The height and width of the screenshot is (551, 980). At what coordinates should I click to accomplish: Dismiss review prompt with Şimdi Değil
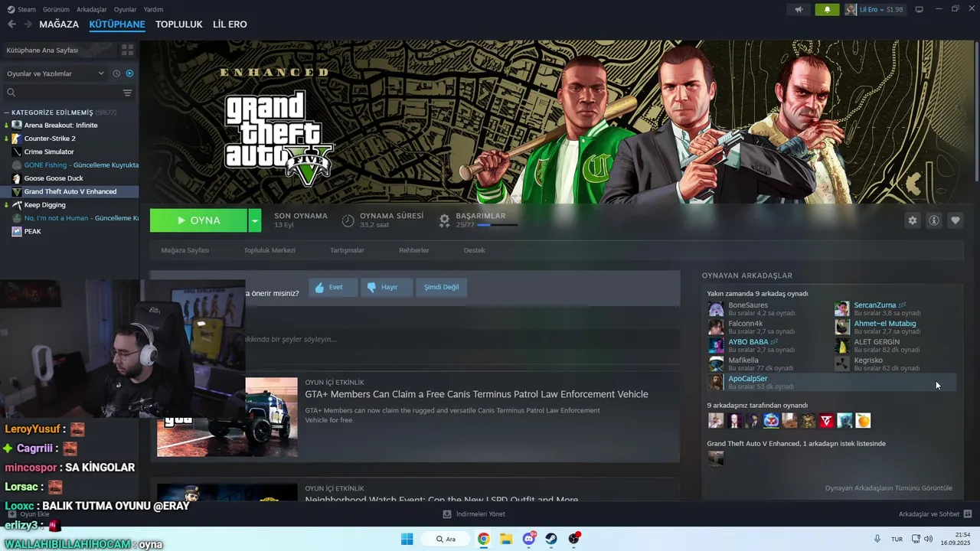point(441,287)
